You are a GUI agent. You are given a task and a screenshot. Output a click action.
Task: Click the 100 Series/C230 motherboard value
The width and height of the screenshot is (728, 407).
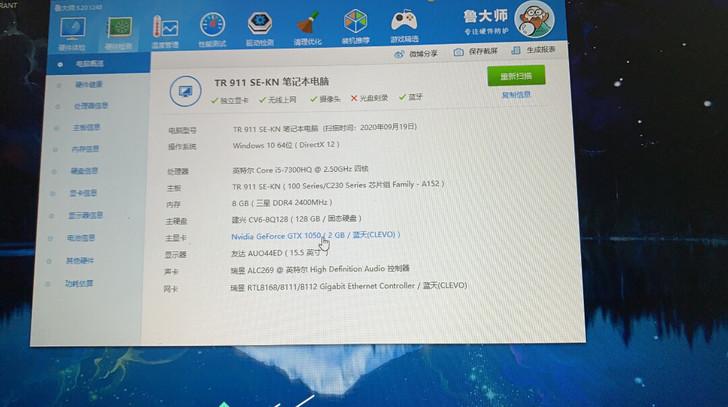(338, 185)
